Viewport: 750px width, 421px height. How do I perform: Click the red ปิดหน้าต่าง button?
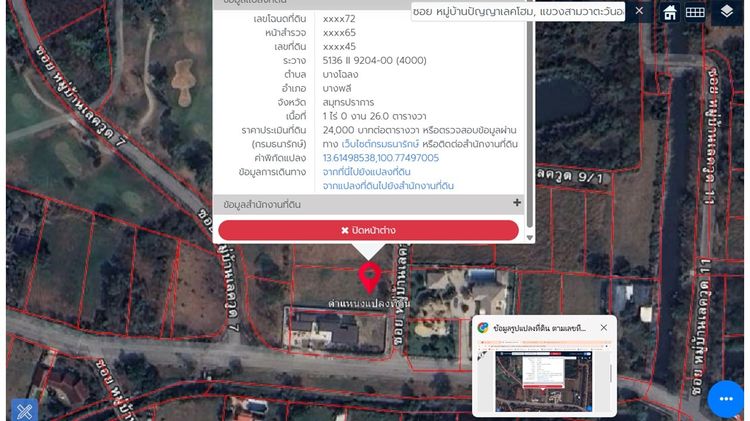tap(368, 230)
